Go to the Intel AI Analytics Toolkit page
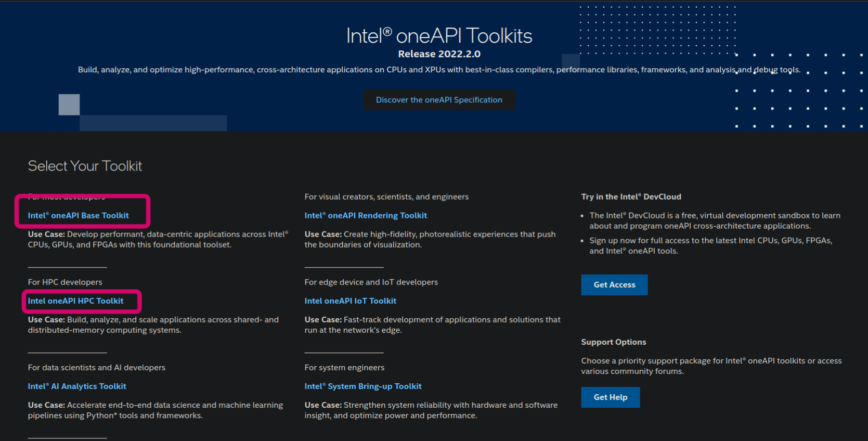The image size is (868, 441). (77, 386)
